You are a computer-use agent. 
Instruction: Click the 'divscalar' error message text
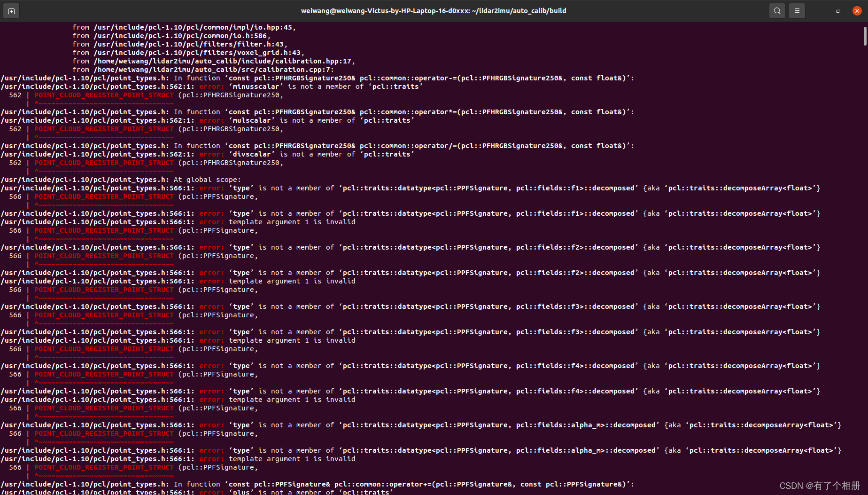(207, 154)
